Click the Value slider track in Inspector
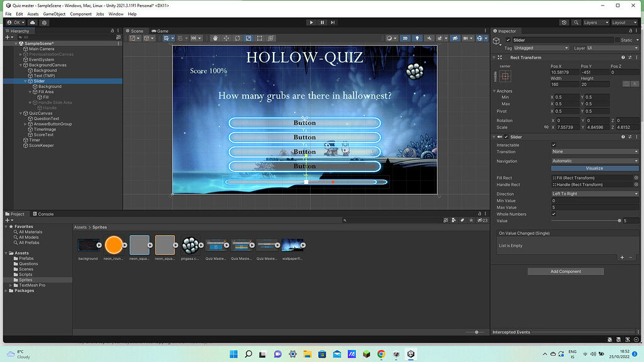 (586, 221)
